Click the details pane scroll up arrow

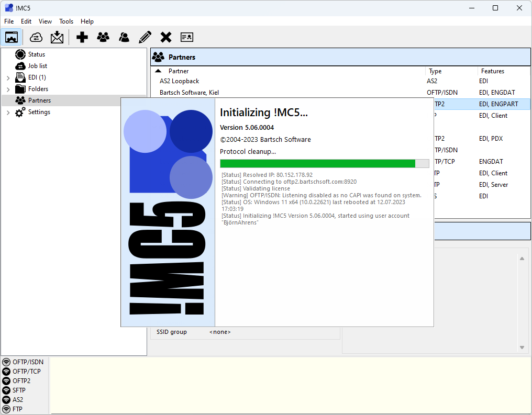(522, 259)
